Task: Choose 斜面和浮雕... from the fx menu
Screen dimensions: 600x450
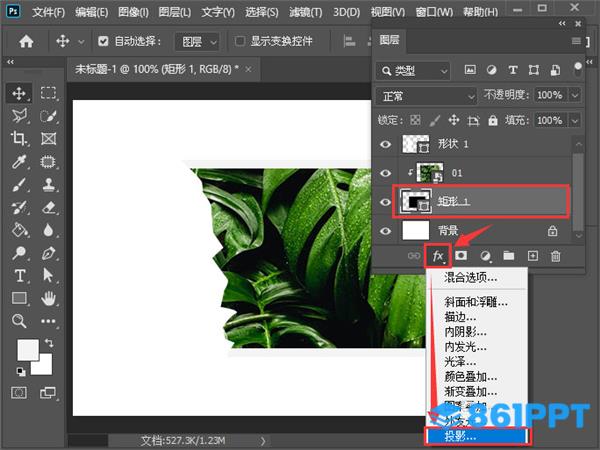Action: (476, 302)
